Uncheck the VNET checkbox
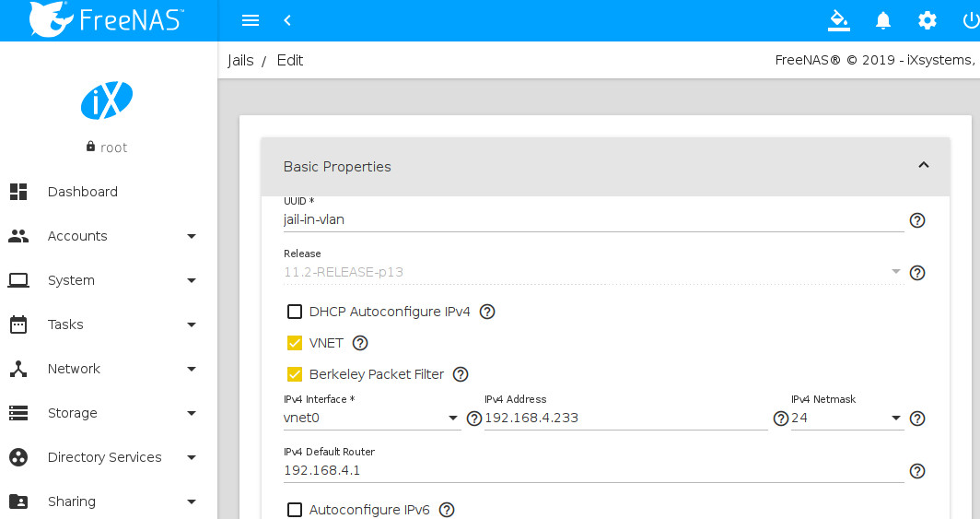This screenshot has height=519, width=980. [295, 343]
